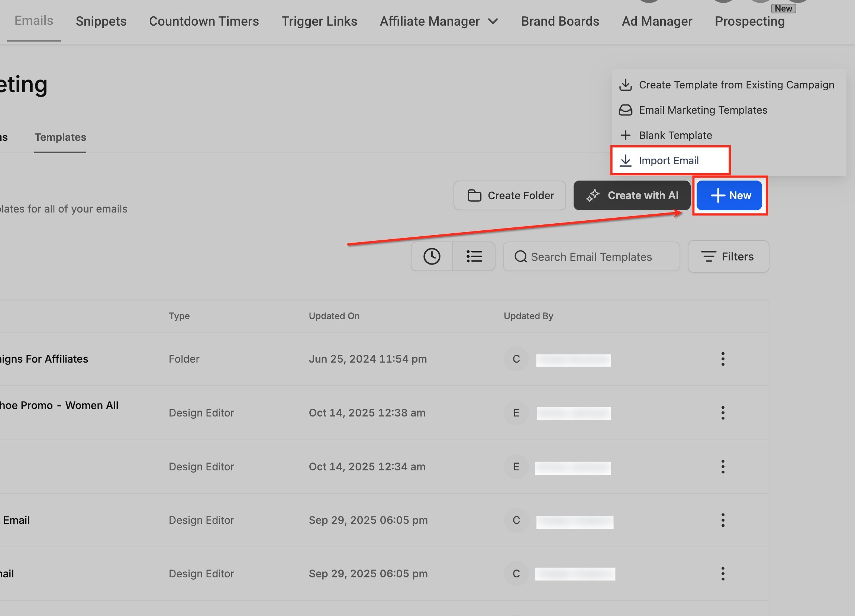This screenshot has height=616, width=855.
Task: Open three-dot menu for Shoe Promo row
Action: coord(722,413)
